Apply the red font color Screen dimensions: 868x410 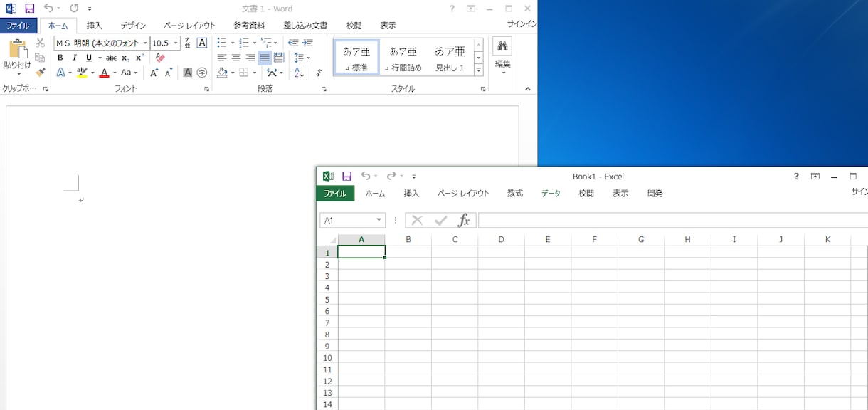tap(105, 73)
